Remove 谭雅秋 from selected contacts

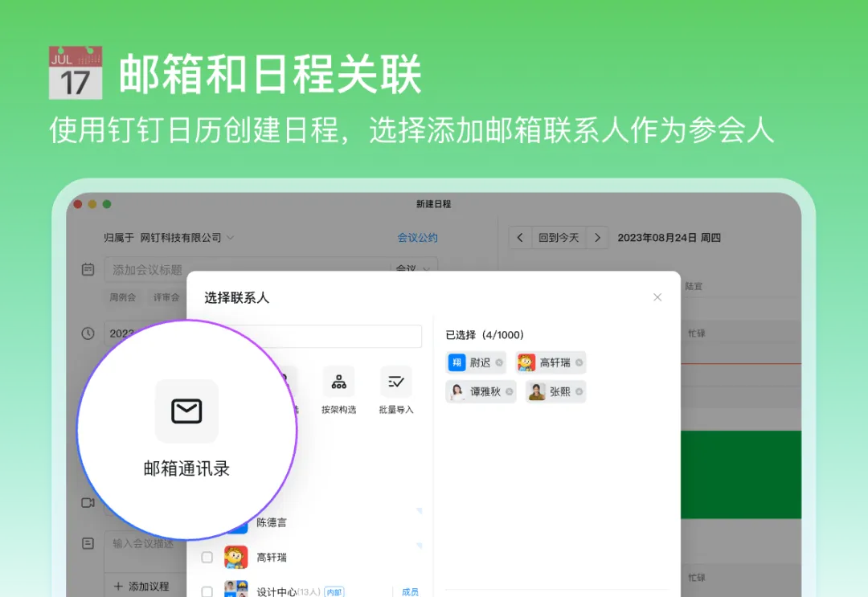tap(510, 391)
